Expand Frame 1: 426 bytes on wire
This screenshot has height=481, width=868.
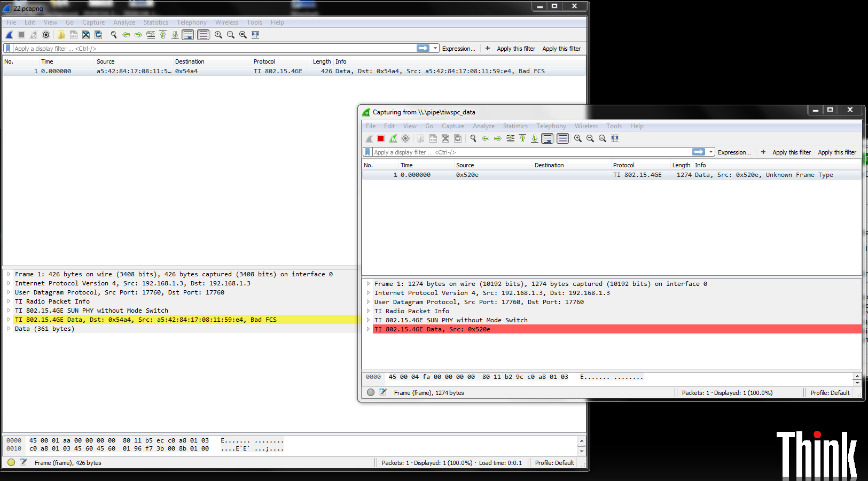(9, 274)
